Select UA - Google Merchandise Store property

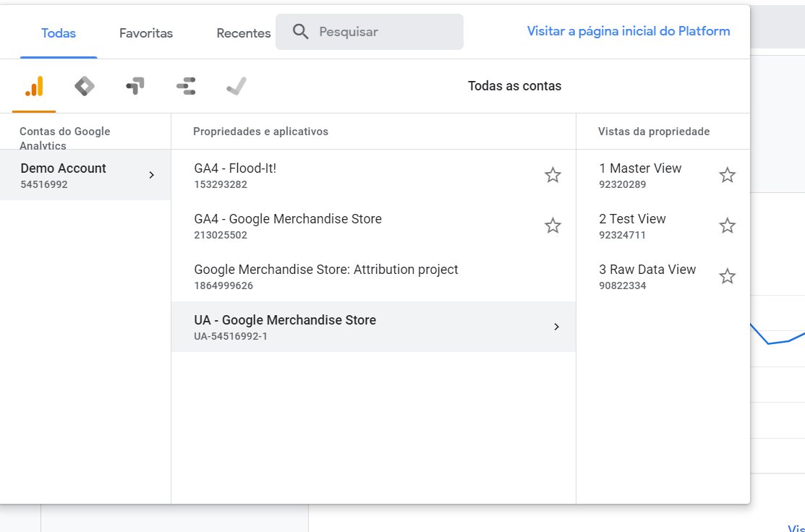374,327
